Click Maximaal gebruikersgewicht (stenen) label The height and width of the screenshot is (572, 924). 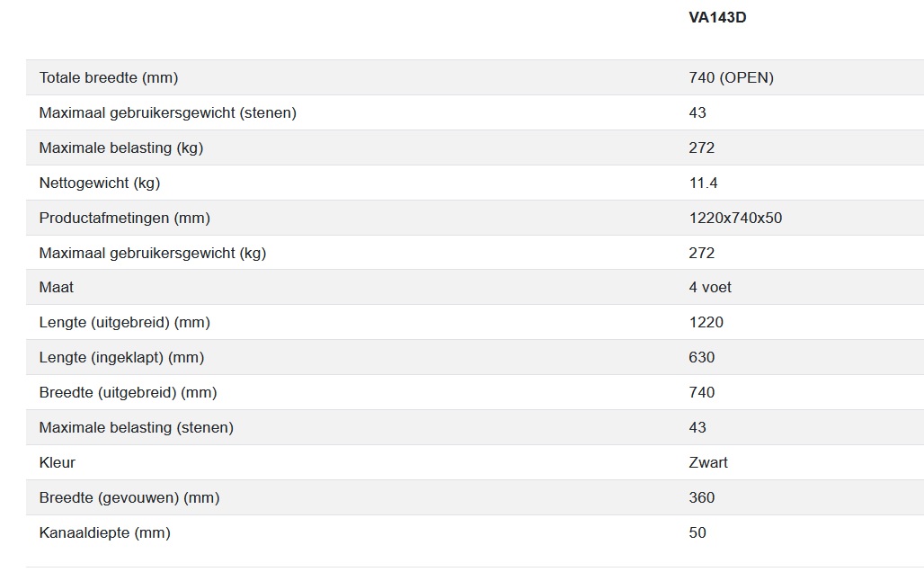click(167, 112)
